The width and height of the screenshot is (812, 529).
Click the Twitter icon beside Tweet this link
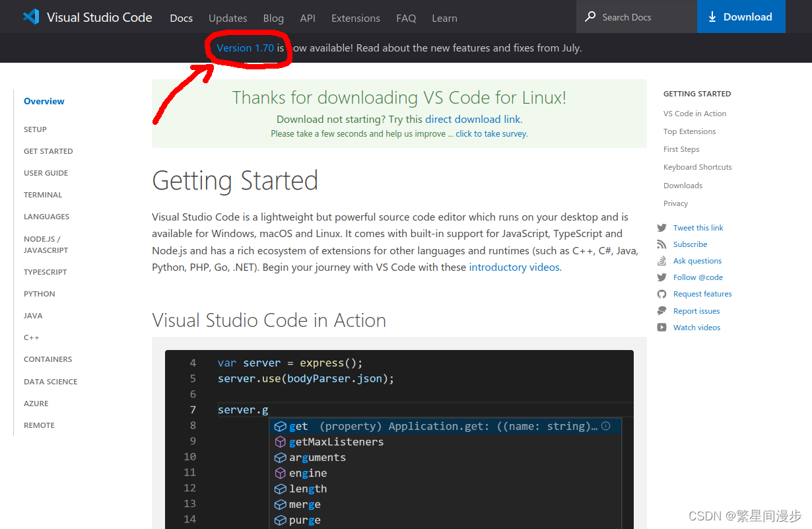pos(661,228)
